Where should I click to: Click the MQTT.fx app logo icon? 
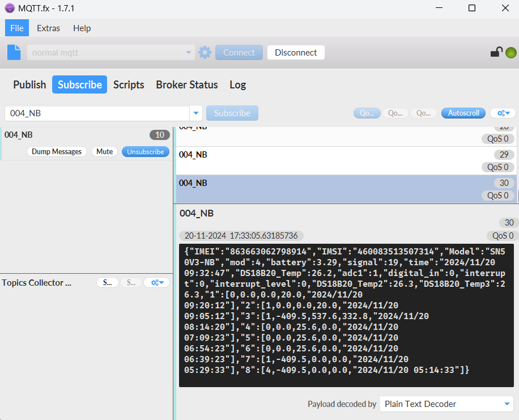click(10, 8)
